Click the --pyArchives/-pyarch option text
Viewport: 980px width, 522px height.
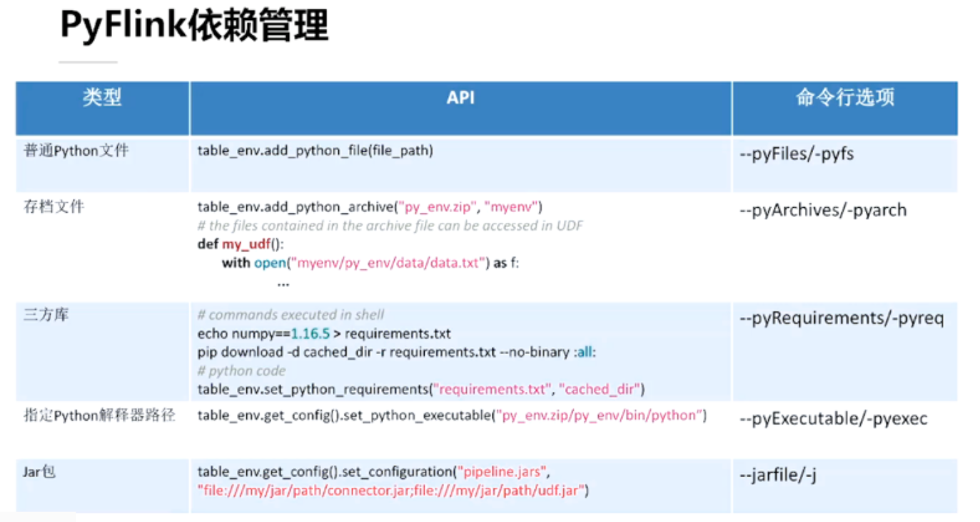pyautogui.click(x=821, y=210)
